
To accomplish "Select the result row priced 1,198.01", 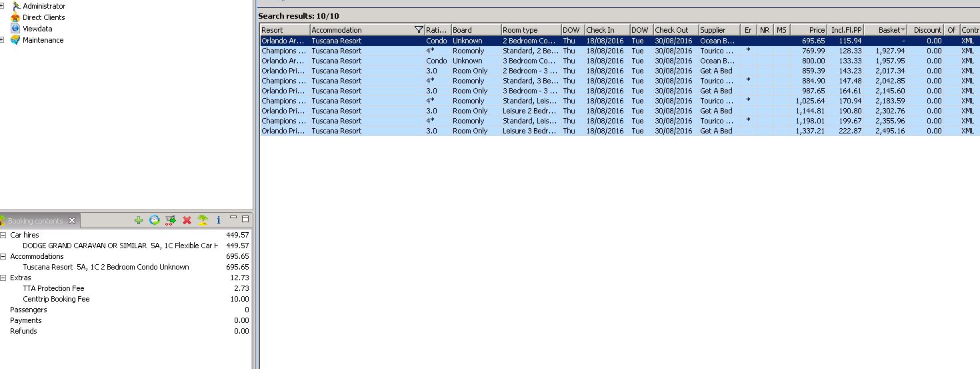I will pyautogui.click(x=619, y=121).
